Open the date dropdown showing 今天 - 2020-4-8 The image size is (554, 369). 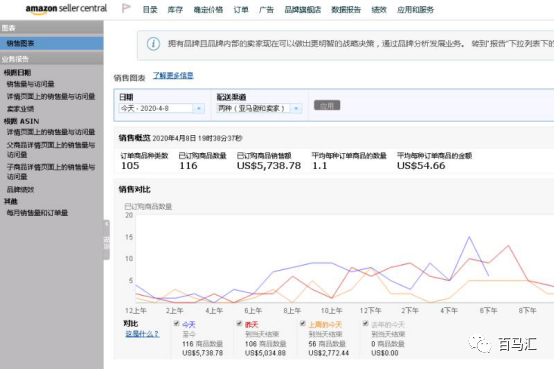tap(161, 109)
